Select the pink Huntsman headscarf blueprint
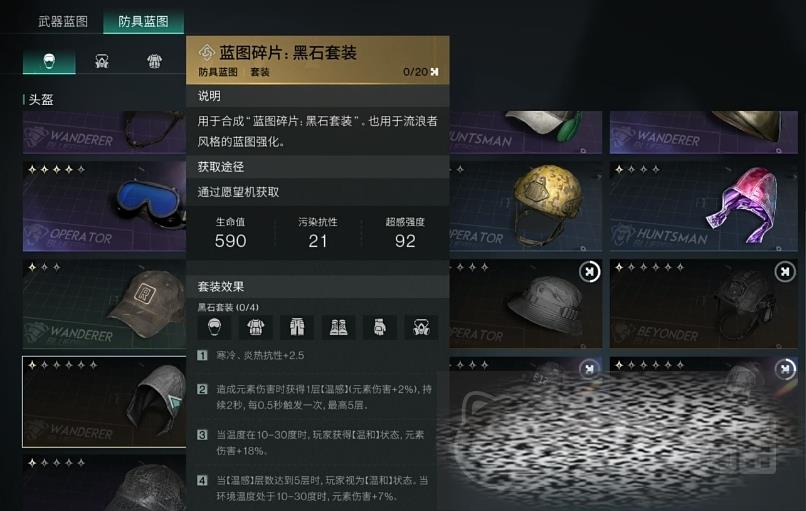Viewport: 806px width, 511px height. point(704,206)
